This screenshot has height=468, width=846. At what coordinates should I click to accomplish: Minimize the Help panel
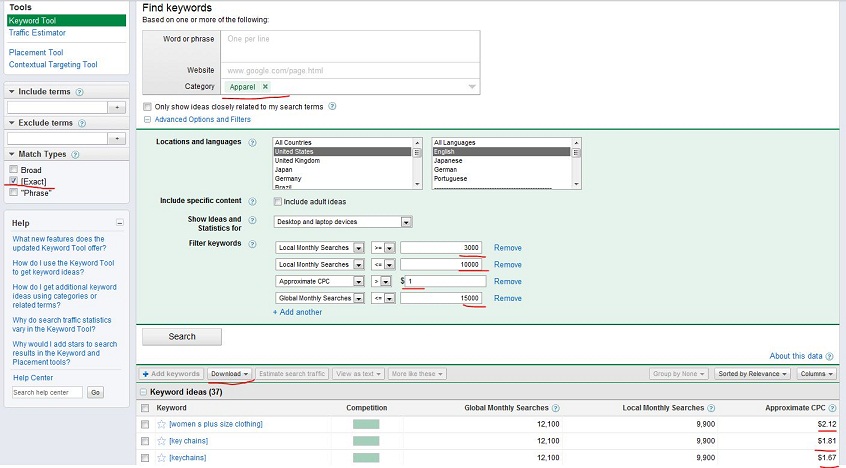coord(120,223)
